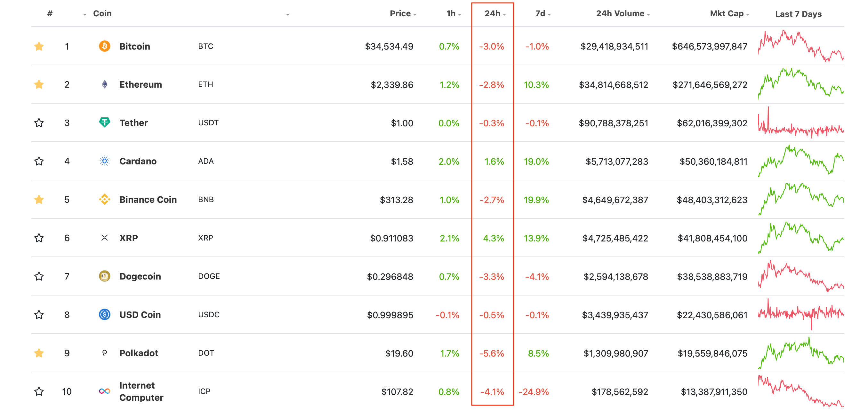This screenshot has width=868, height=410.
Task: Click the Tether logo icon
Action: click(104, 122)
